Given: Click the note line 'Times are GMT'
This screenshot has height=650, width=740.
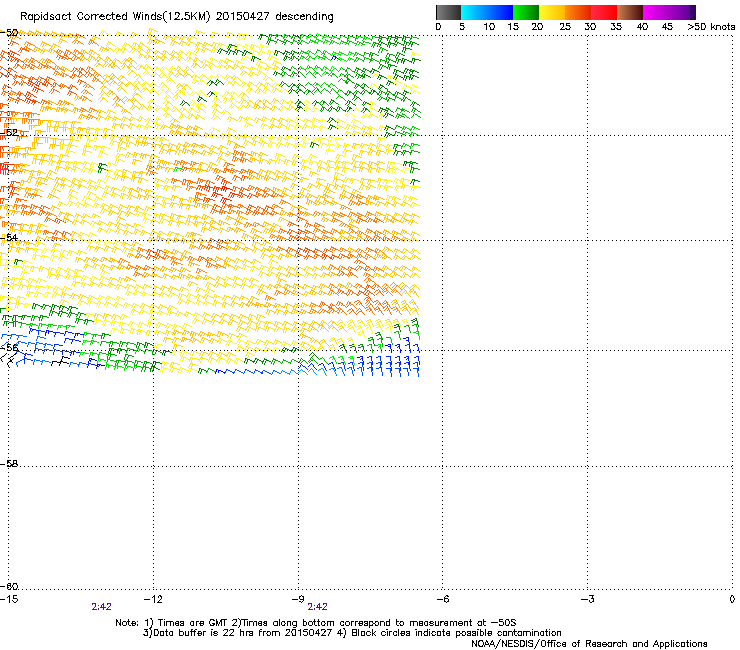Looking at the screenshot, I should tap(193, 623).
